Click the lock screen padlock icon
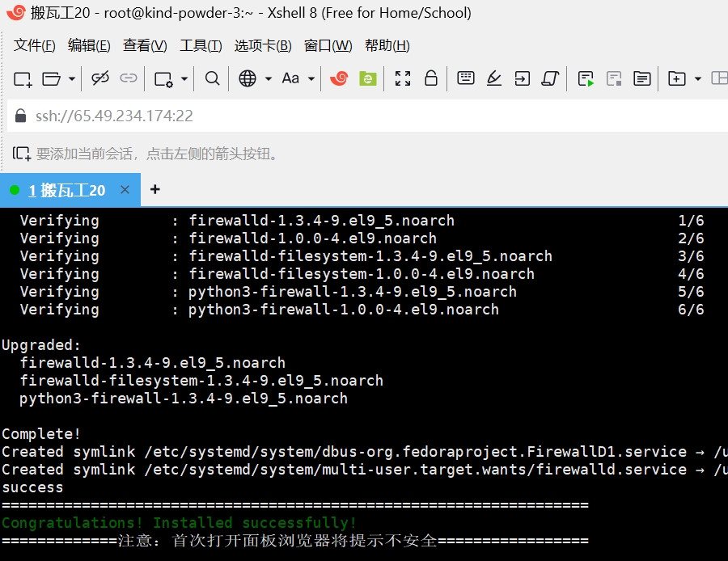Viewport: 728px width, 561px height. (x=431, y=78)
